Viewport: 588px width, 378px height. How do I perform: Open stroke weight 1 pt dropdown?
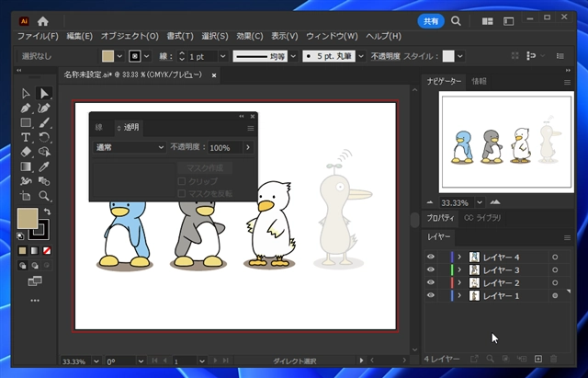point(222,56)
